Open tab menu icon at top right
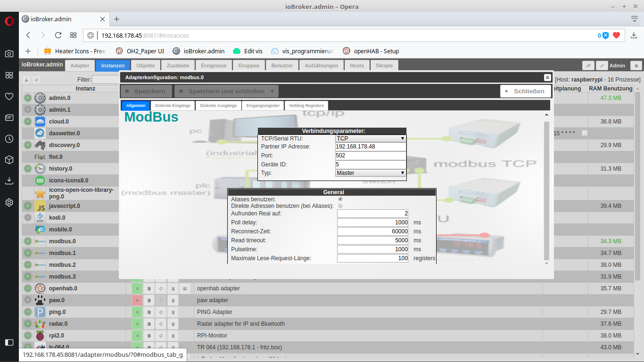Screen dimensions: 644x362 tap(635, 19)
